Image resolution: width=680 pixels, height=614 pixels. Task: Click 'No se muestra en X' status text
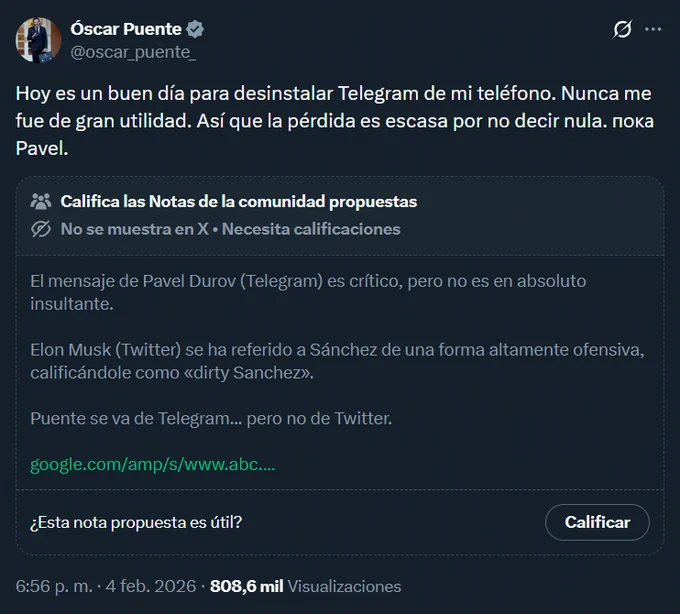[x=134, y=229]
